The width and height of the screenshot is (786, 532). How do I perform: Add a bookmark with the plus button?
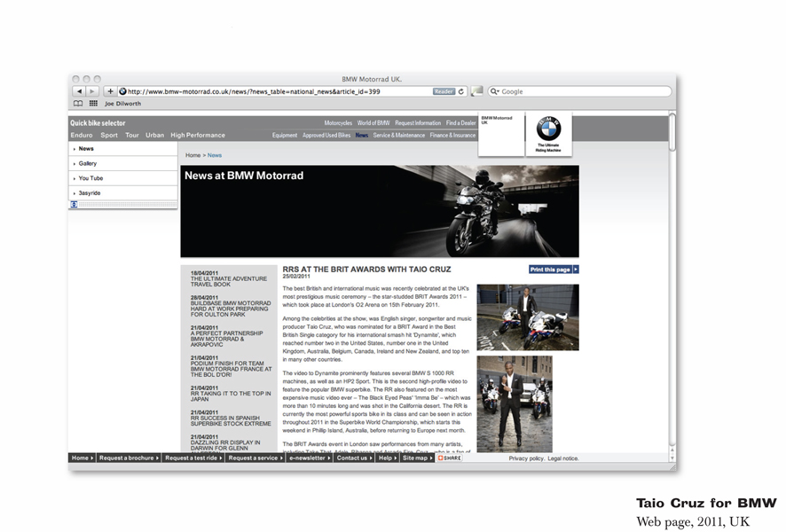pos(110,91)
